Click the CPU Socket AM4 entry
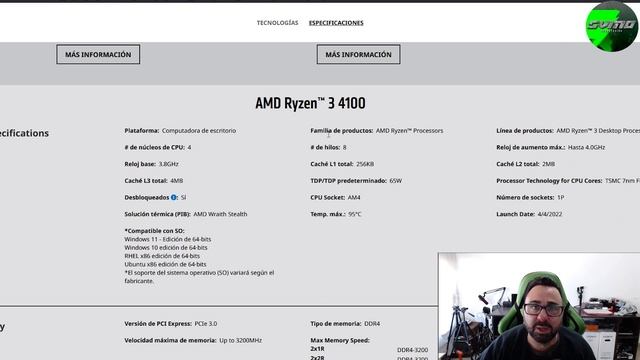This screenshot has height=360, width=640. click(x=335, y=198)
